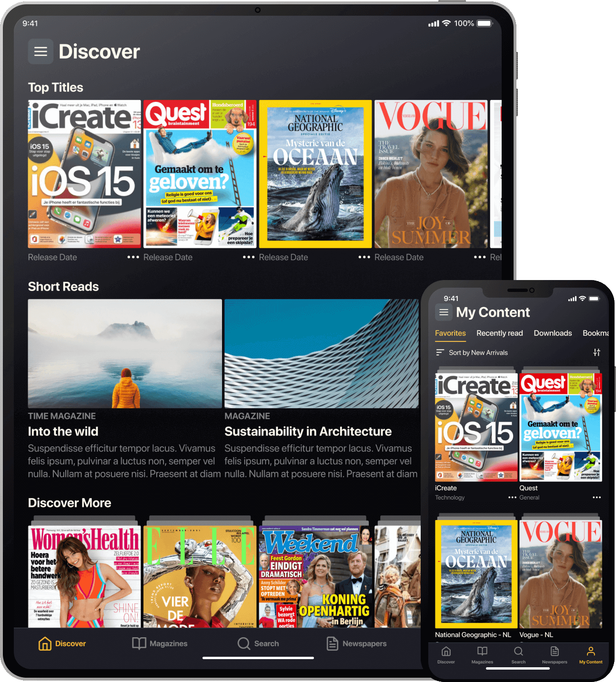
Task: Open more options under Vogue Top Titles cover
Action: tap(480, 257)
